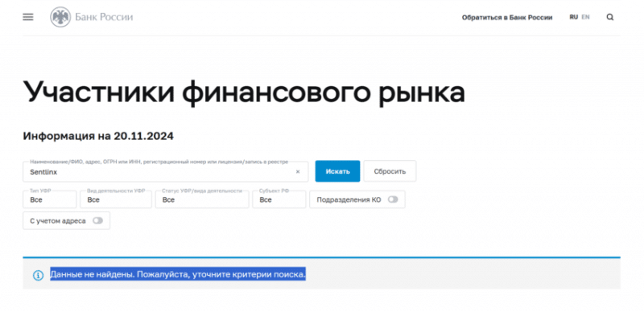
Task: Expand the Тип УФР dropdown
Action: (x=50, y=199)
